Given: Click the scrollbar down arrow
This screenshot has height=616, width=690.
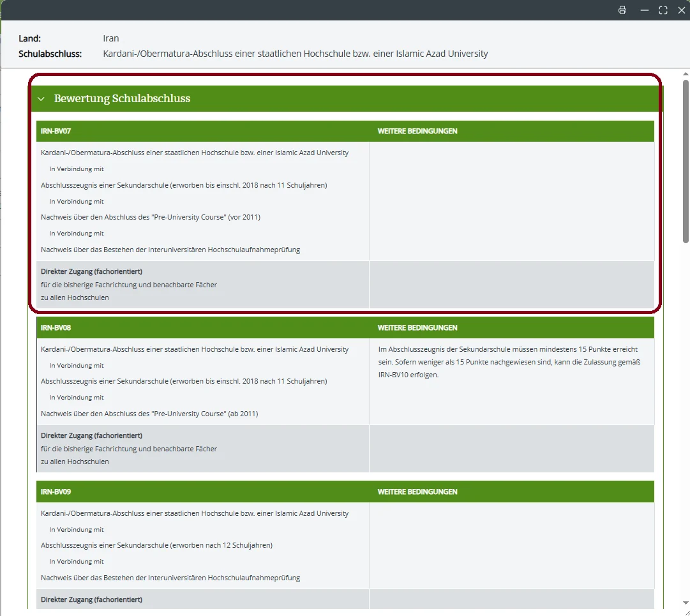Looking at the screenshot, I should 686,603.
